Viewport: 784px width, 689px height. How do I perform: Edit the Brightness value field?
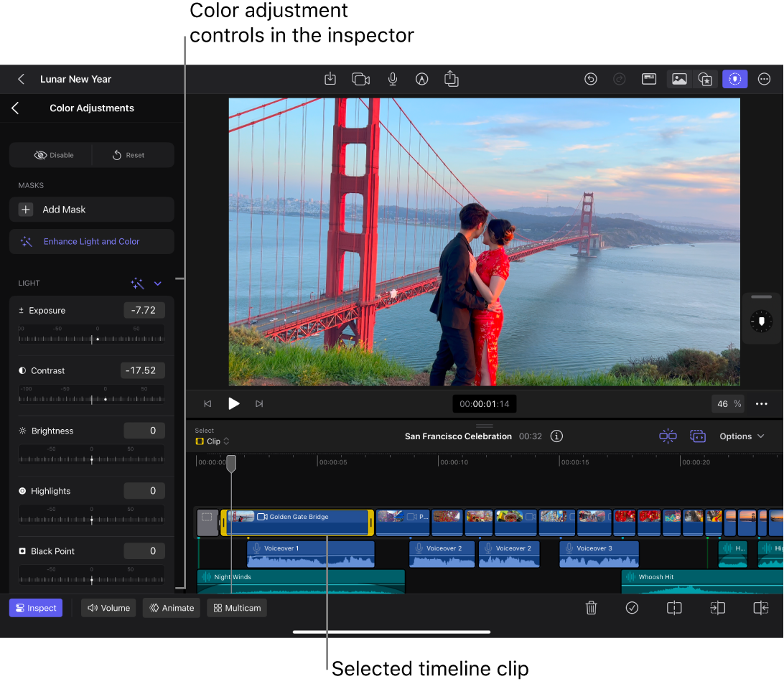pyautogui.click(x=144, y=431)
